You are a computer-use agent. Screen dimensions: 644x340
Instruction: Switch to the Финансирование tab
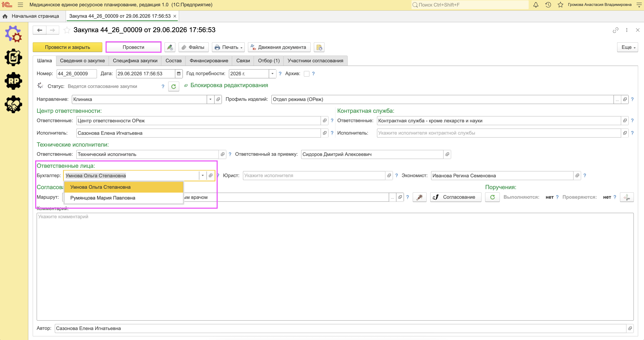coord(209,61)
